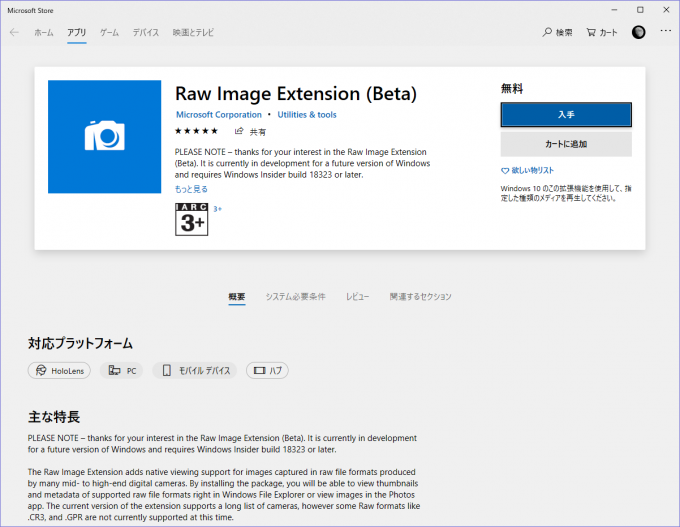Click the HoloLens platform label
This screenshot has width=680, height=527.
[x=68, y=371]
